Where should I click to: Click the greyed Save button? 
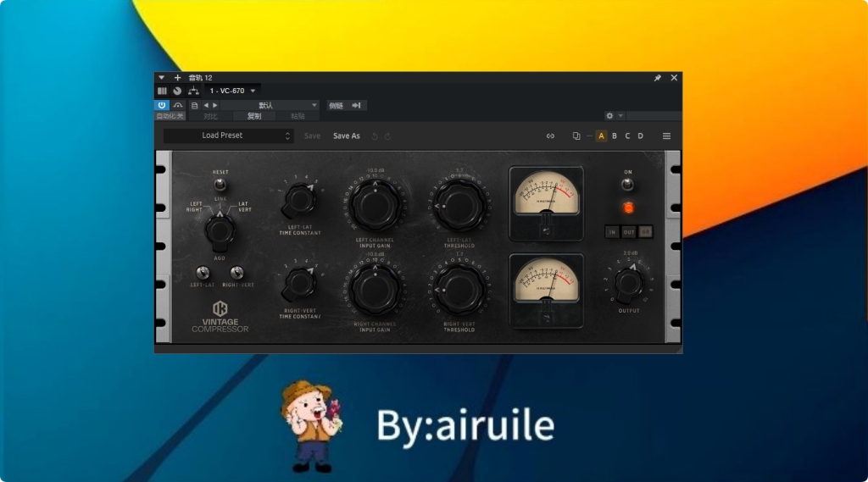tap(312, 136)
